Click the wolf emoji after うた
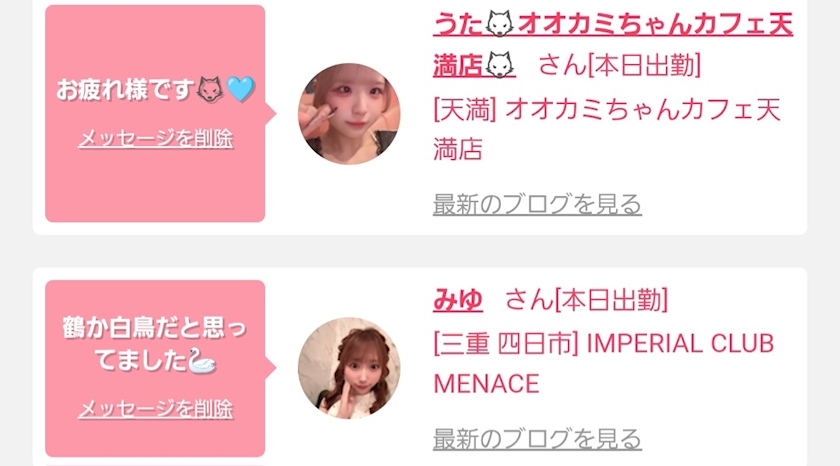 tap(500, 25)
